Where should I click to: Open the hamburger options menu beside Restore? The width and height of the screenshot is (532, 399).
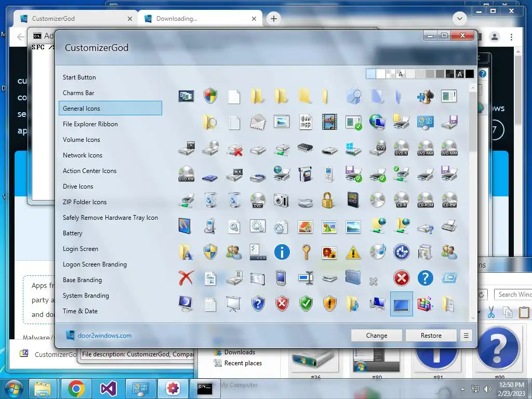pos(466,336)
